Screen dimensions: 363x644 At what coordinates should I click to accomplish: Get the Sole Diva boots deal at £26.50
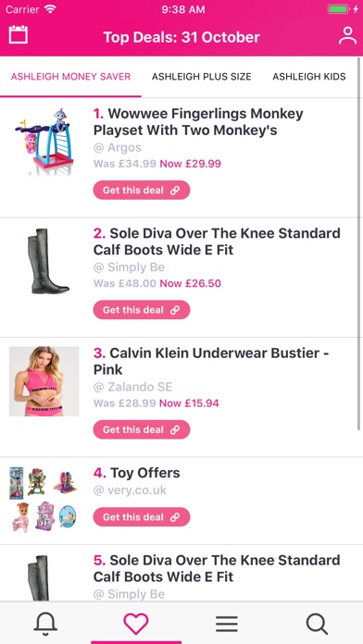142,310
